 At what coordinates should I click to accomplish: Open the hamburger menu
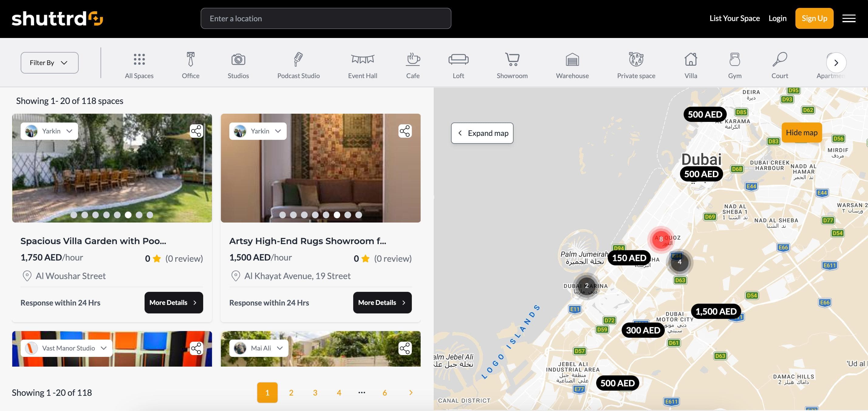click(x=849, y=18)
